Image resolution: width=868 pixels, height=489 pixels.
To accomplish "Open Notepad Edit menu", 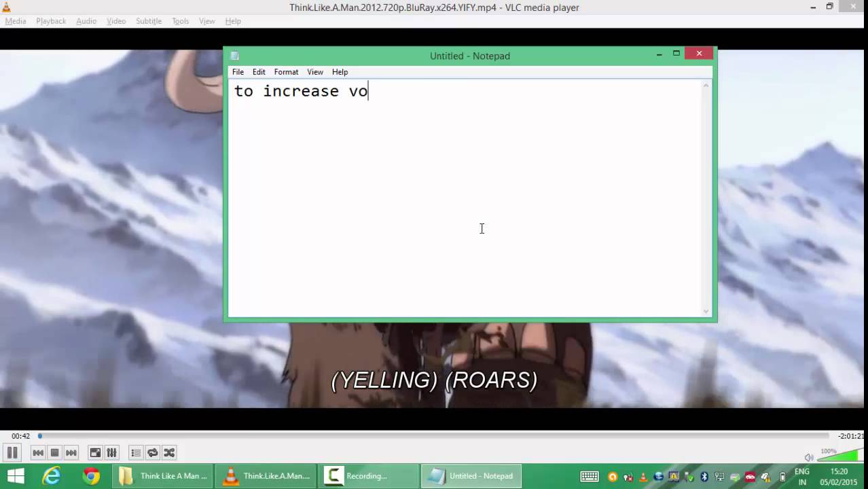I will coord(259,72).
